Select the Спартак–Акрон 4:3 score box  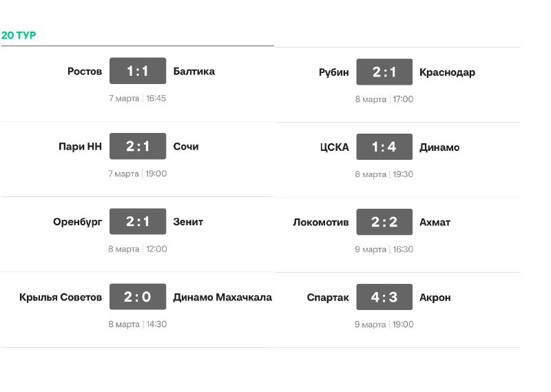[384, 298]
